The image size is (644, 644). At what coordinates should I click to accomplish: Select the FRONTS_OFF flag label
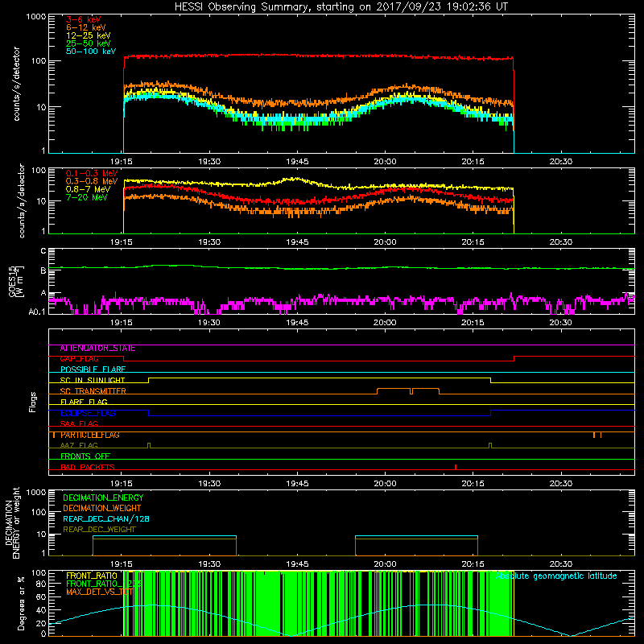[x=85, y=456]
